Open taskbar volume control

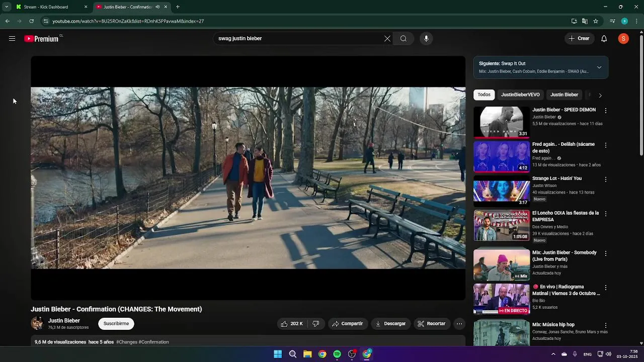(x=608, y=354)
